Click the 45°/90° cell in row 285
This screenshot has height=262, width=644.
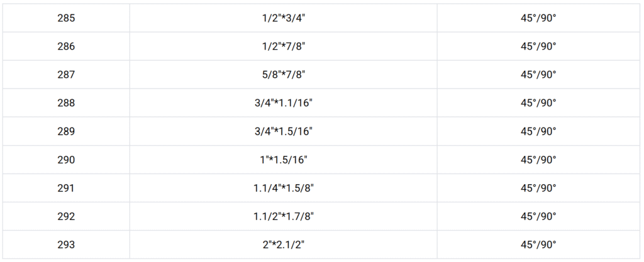point(538,18)
